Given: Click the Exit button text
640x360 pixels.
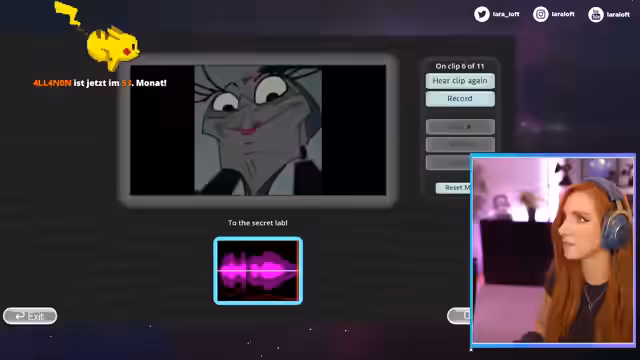Looking at the screenshot, I should coord(36,316).
